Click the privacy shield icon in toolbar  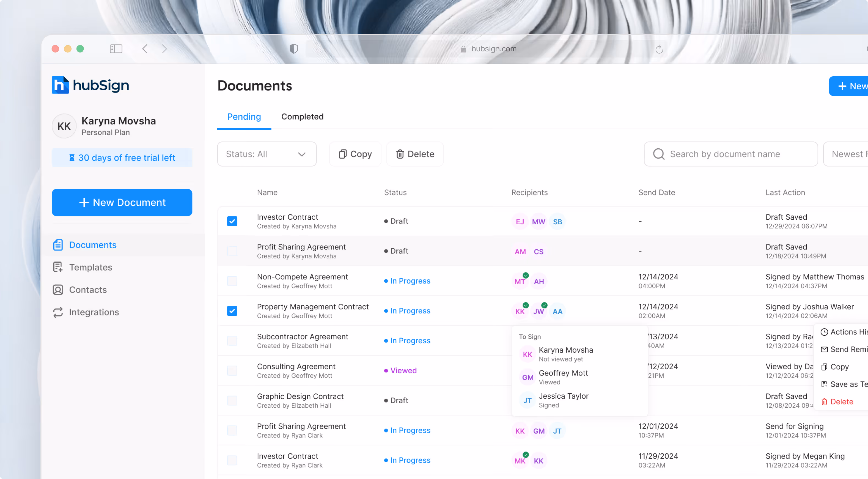click(x=293, y=49)
